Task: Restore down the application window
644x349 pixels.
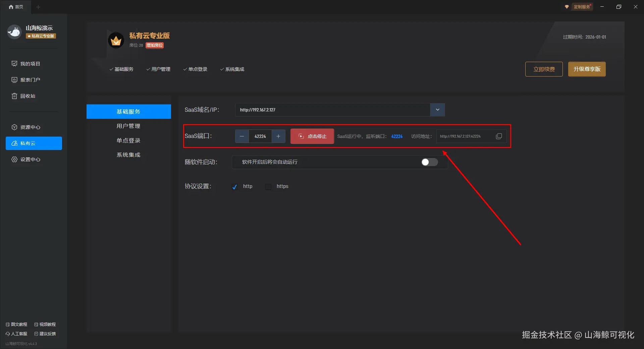Action: (x=619, y=7)
